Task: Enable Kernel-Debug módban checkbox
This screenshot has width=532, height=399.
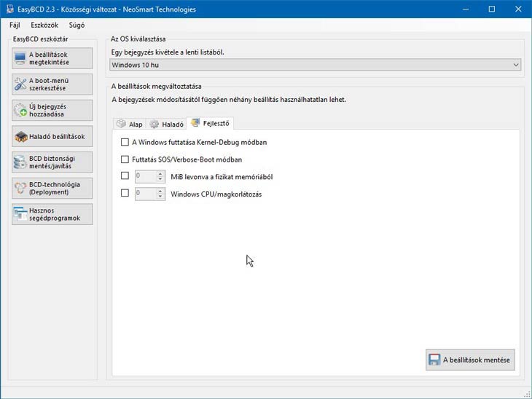Action: [125, 142]
